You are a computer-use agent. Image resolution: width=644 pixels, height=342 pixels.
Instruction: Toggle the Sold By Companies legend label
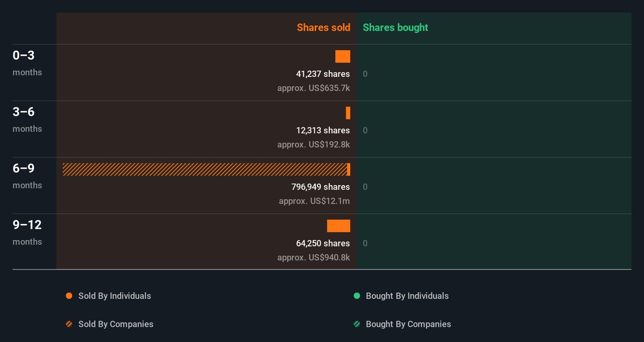(x=116, y=324)
